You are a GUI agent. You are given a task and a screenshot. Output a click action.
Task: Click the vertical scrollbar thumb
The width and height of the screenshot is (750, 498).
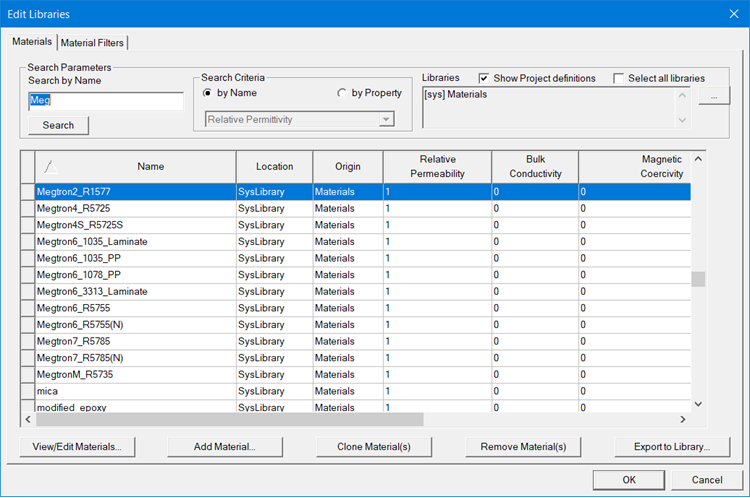click(698, 279)
